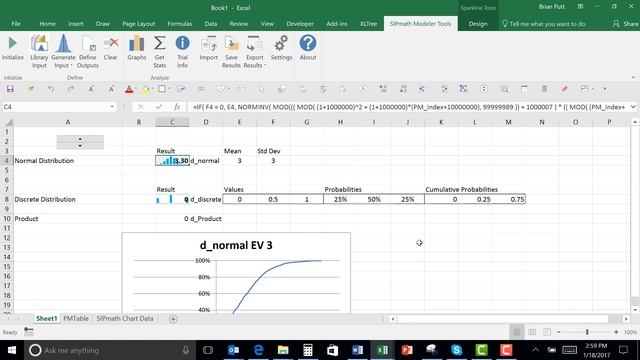
Task: Switch to Page Break Preview
Action: 547,332
